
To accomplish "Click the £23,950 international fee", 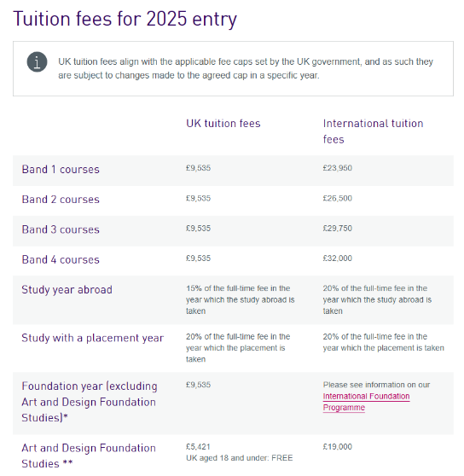I will pyautogui.click(x=338, y=168).
